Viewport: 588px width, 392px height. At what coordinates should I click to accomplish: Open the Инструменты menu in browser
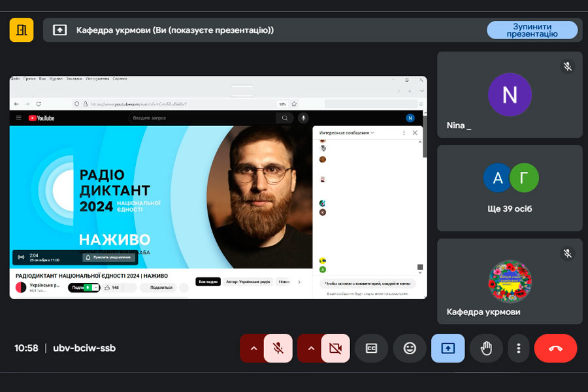[97, 79]
